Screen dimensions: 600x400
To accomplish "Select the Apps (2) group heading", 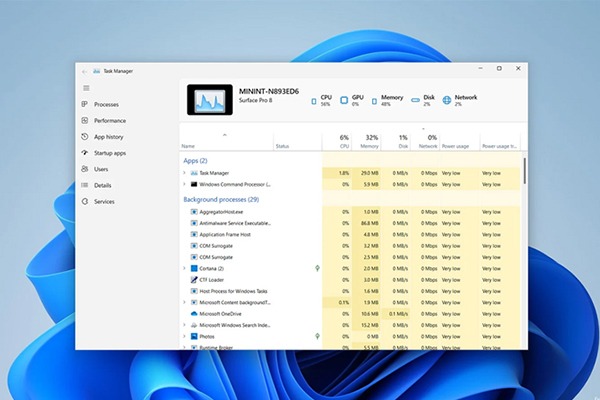I will point(195,161).
